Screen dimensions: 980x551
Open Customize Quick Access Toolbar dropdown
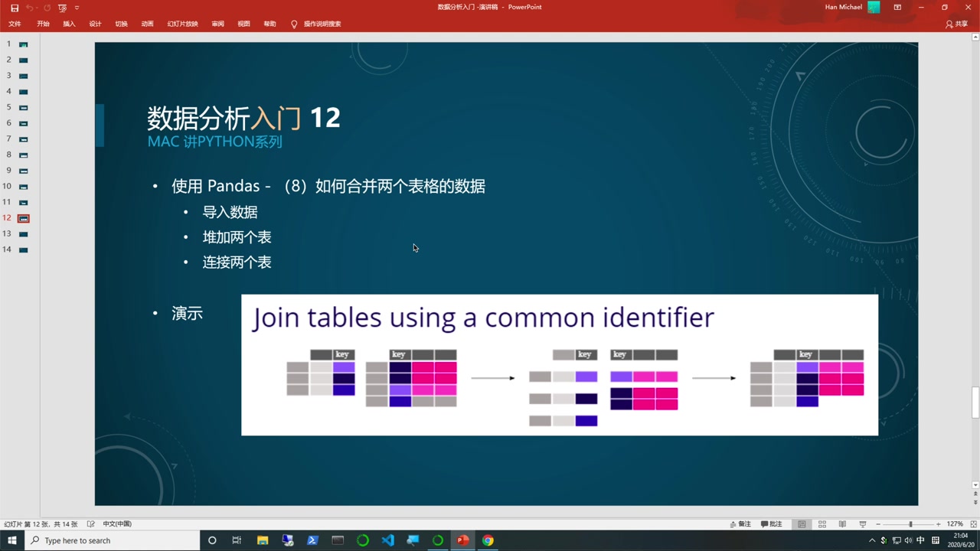pos(77,8)
